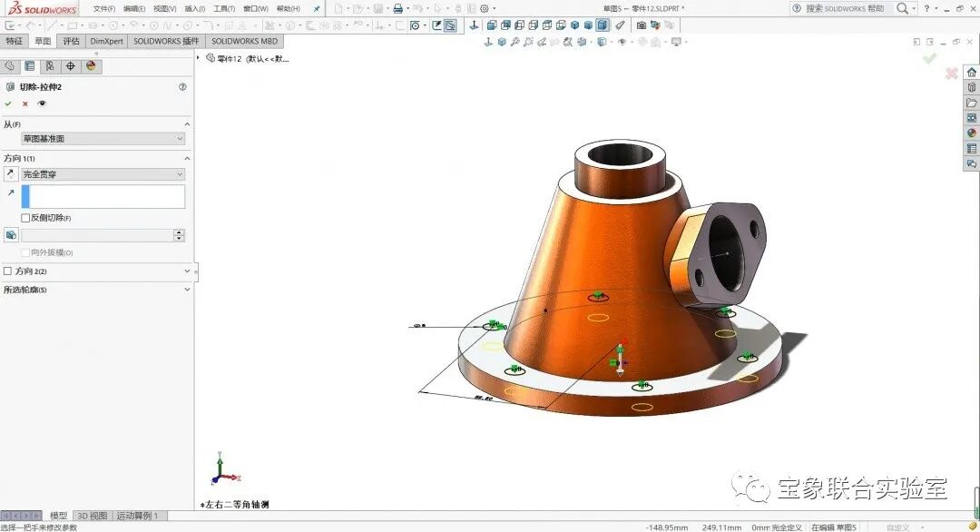Open PropertyManager help question mark
The image size is (980, 532).
(x=182, y=87)
